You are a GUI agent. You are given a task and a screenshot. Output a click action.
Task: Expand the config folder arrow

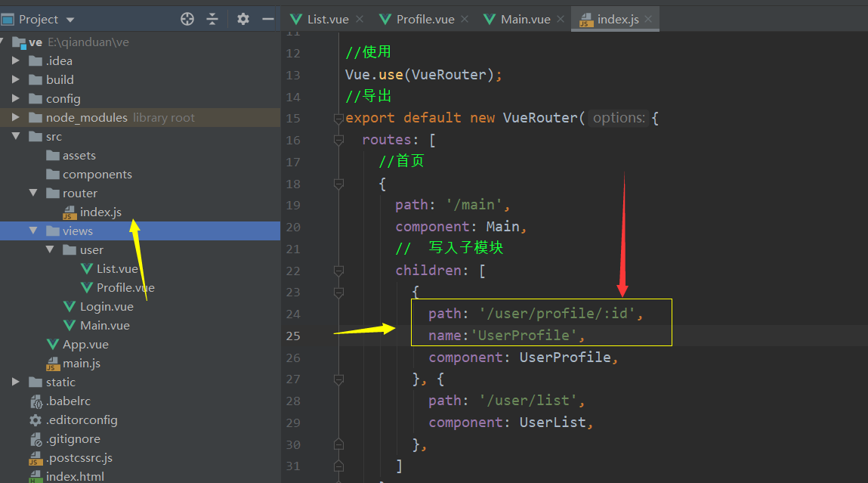16,98
